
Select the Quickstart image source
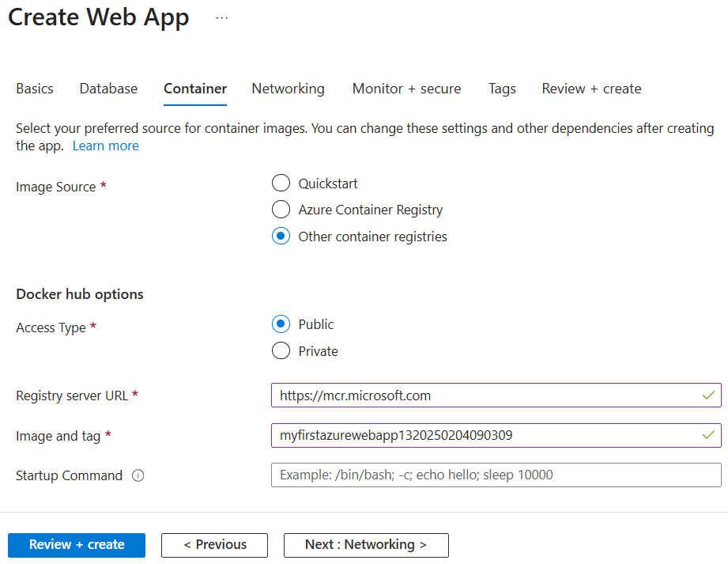click(281, 183)
